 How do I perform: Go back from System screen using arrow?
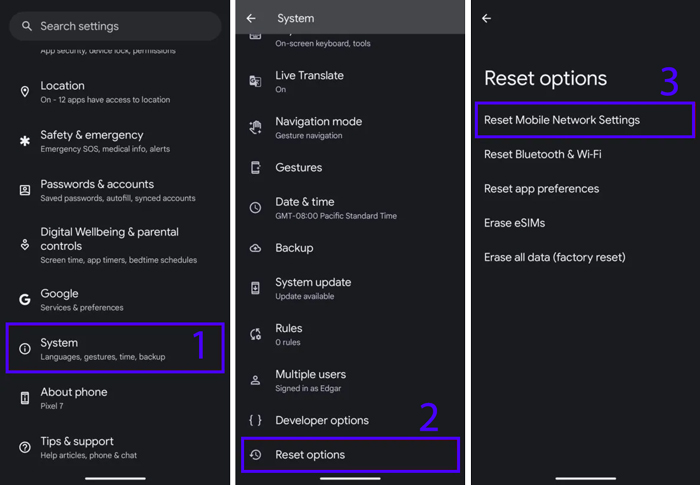pos(251,18)
